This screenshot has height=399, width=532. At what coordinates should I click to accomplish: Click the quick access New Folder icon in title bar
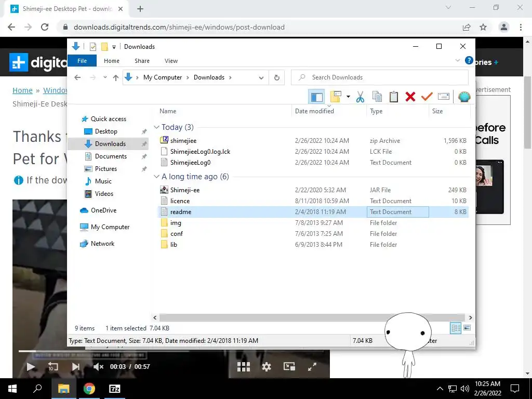tap(104, 47)
